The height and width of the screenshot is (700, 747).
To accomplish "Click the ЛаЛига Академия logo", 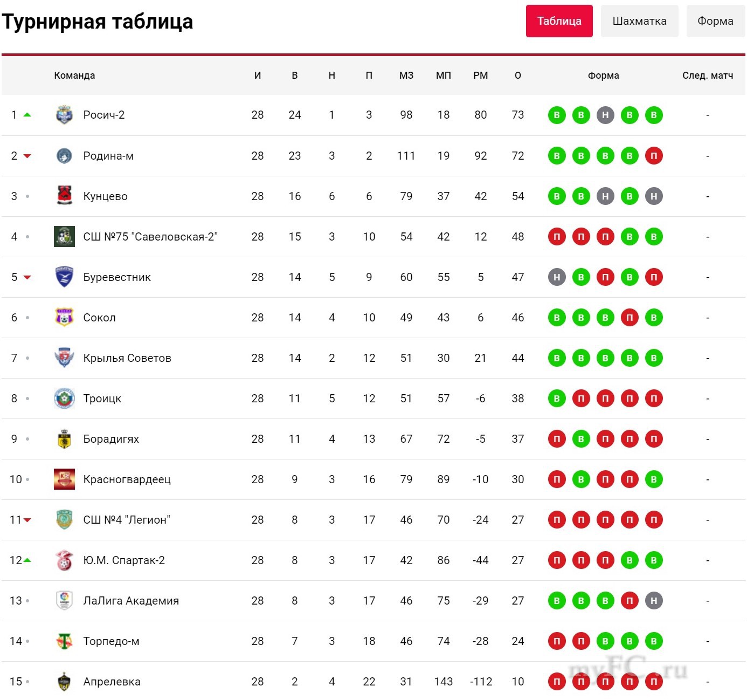I will point(64,600).
